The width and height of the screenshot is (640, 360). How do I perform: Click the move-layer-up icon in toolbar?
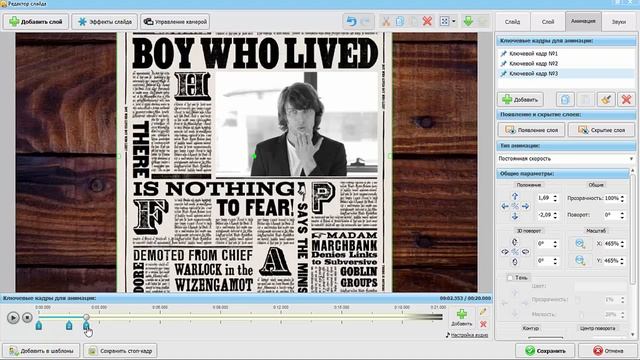click(482, 21)
